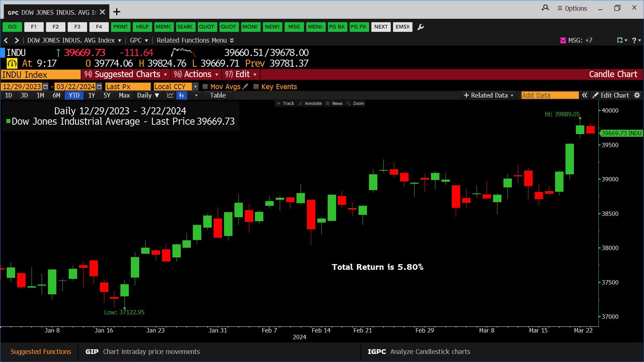This screenshot has height=362, width=644.
Task: Go back with the left arrow
Action: (x=6, y=40)
